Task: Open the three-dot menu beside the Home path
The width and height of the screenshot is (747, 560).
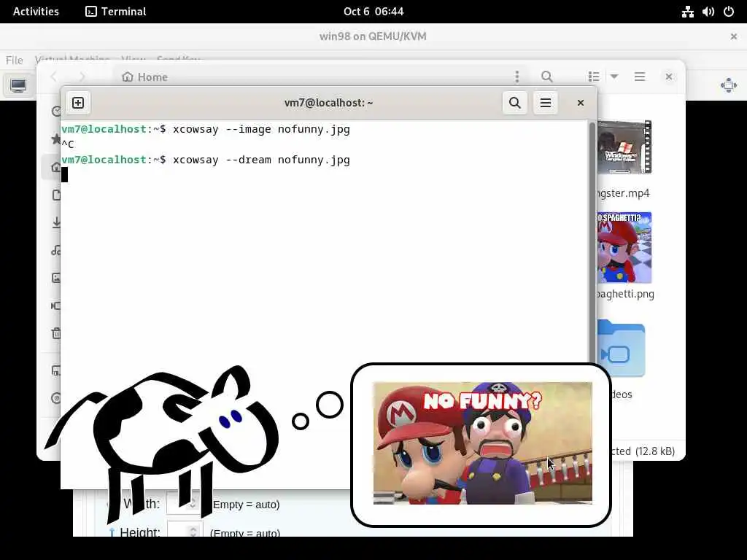Action: pos(517,77)
